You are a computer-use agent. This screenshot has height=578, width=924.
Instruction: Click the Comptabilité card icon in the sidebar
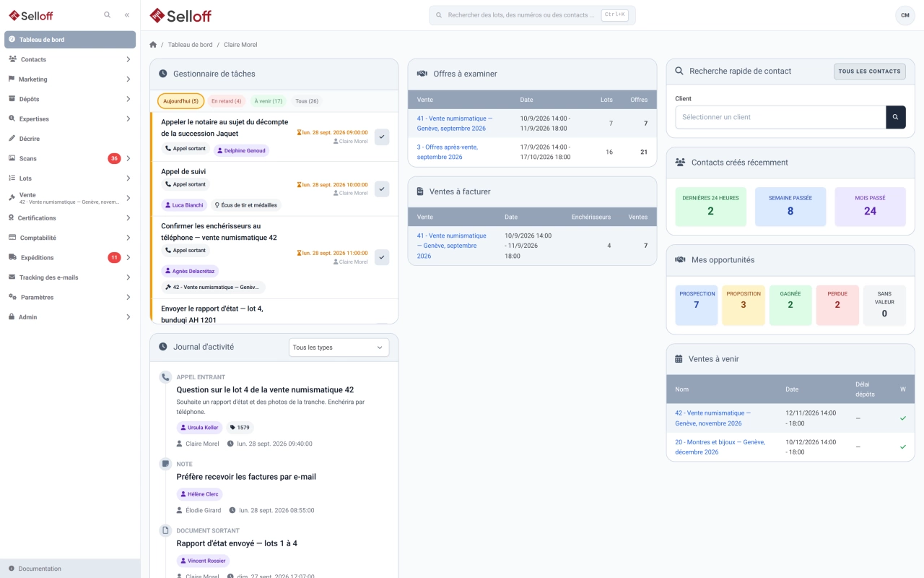12,238
